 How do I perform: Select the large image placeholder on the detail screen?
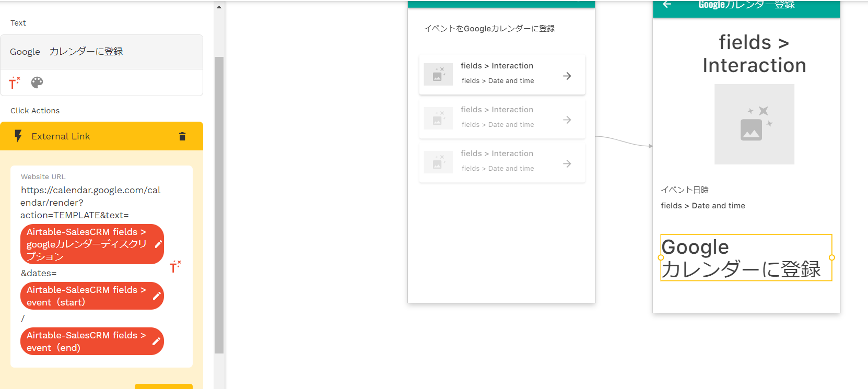(x=754, y=124)
